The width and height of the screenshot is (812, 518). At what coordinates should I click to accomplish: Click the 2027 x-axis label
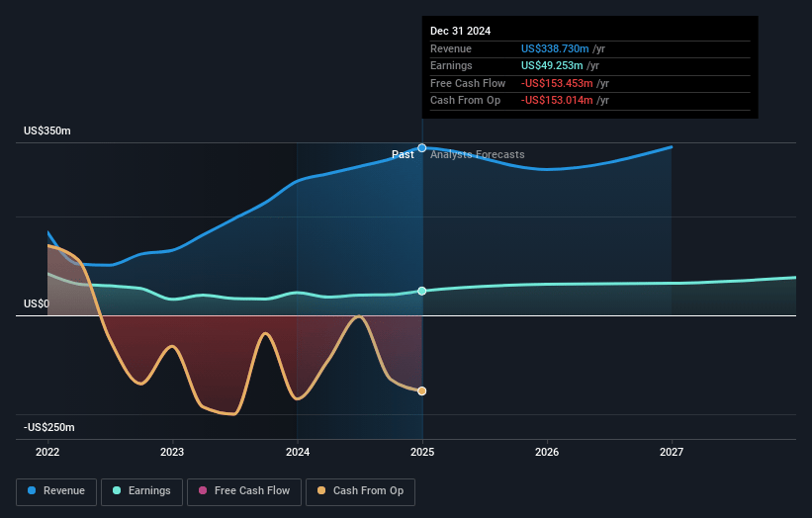672,452
